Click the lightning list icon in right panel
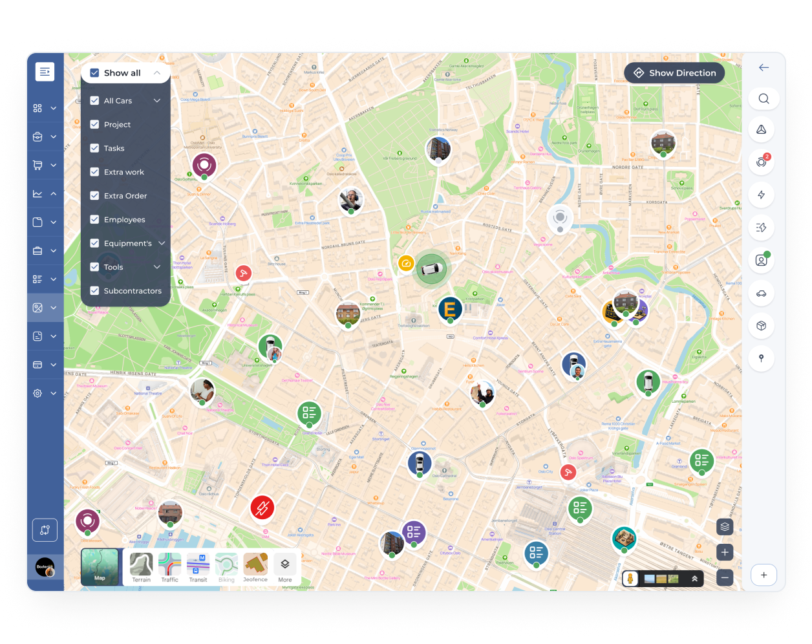Screen dimensions: 812x644 pos(762,227)
